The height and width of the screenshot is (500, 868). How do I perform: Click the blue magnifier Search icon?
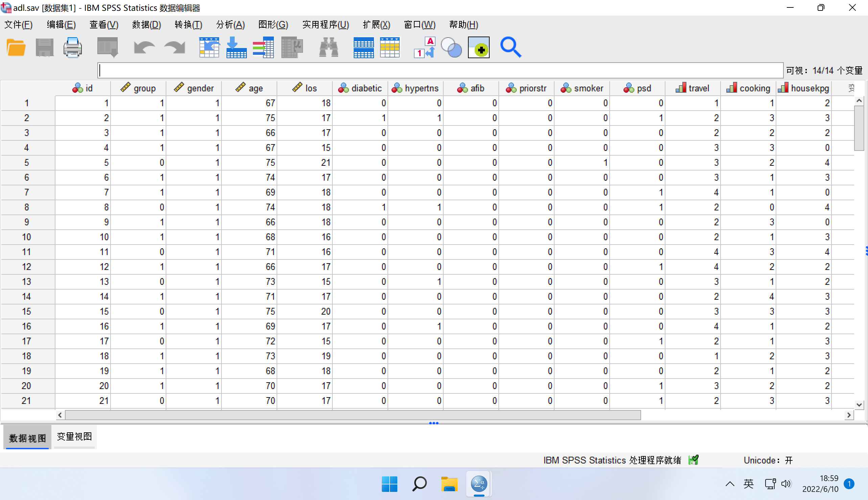click(510, 47)
